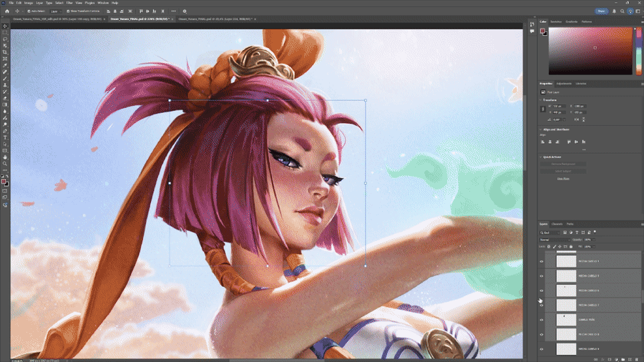The height and width of the screenshot is (362, 644).
Task: Open the Fill dropdown arrow
Action: coord(594,247)
